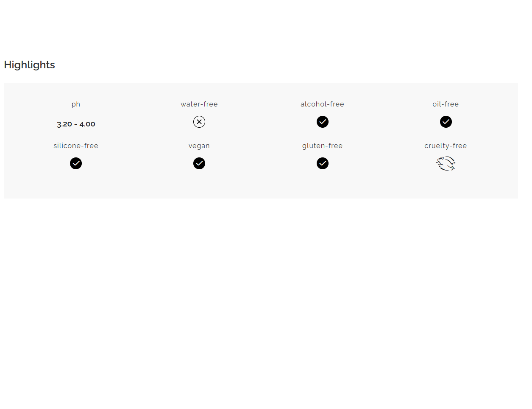Click the vegan checkmark icon
Image resolution: width=532 pixels, height=409 pixels.
click(x=199, y=163)
